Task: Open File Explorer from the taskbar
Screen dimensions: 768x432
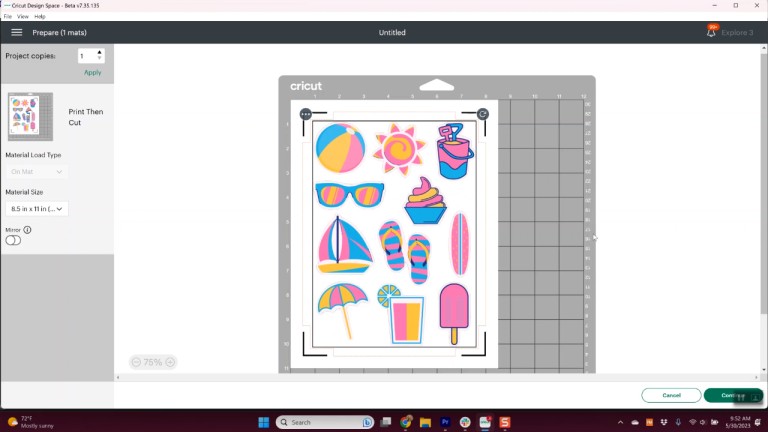Action: 425,422
